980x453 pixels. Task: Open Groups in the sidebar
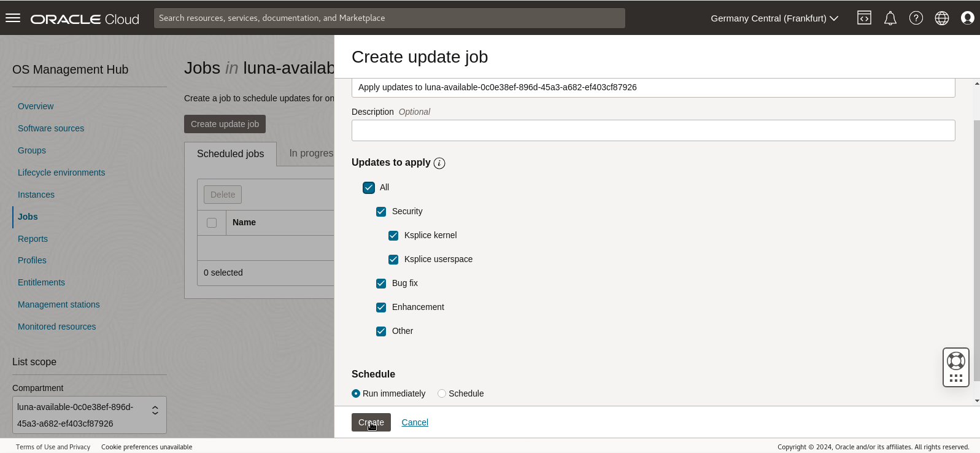(32, 150)
